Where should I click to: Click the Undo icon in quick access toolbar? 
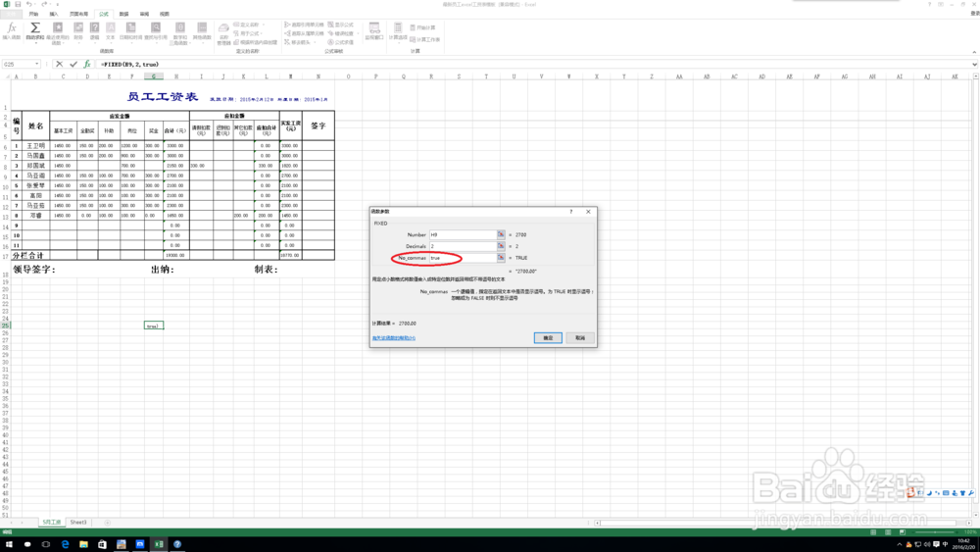pyautogui.click(x=28, y=4)
